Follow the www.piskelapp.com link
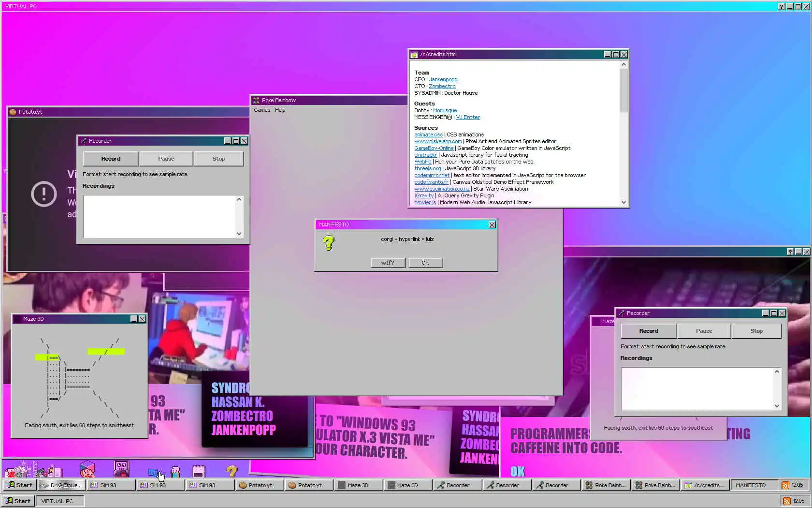Viewport: 812px width, 508px height. tap(438, 141)
